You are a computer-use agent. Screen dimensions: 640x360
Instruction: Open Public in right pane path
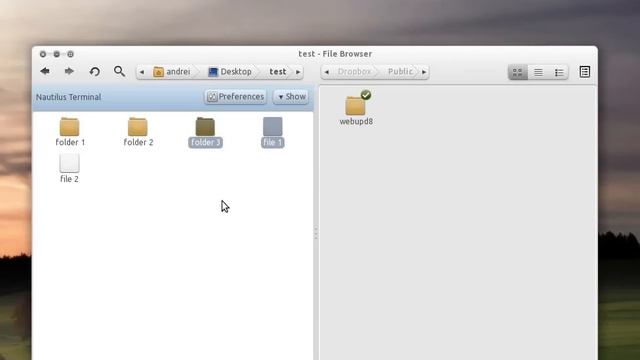400,72
